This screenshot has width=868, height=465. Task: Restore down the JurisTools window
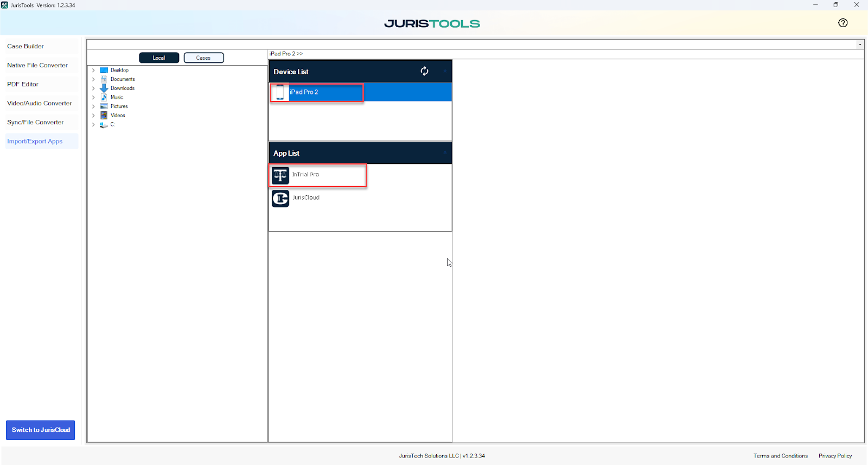coord(836,5)
